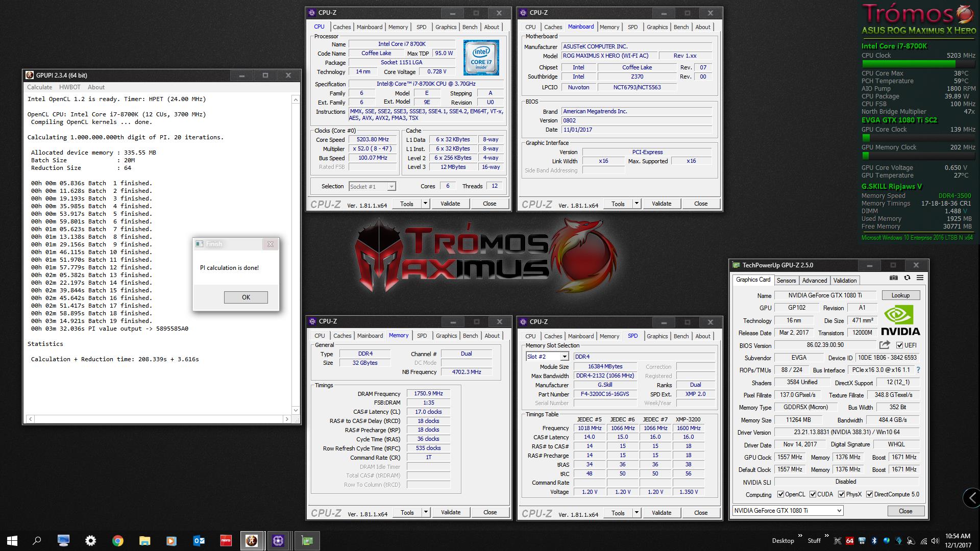Click the Lookup button in GPU-Z
This screenshot has width=980, height=551.
pos(900,295)
